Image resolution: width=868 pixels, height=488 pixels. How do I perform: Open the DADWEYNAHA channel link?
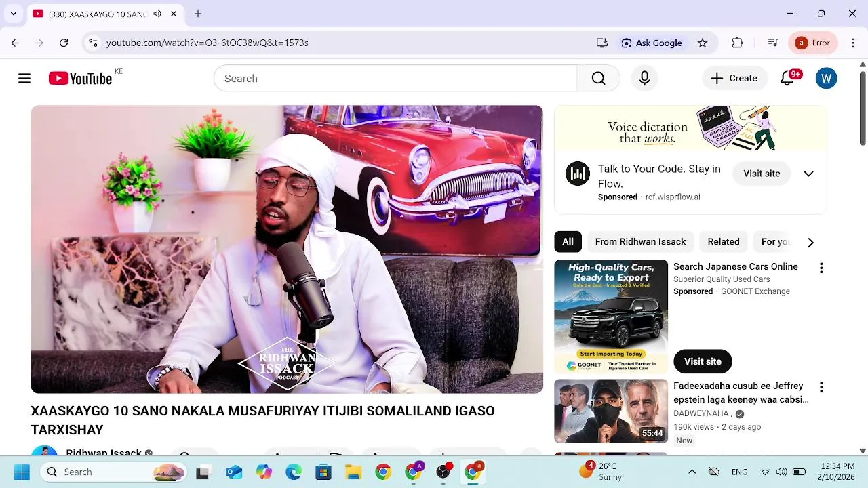point(701,413)
